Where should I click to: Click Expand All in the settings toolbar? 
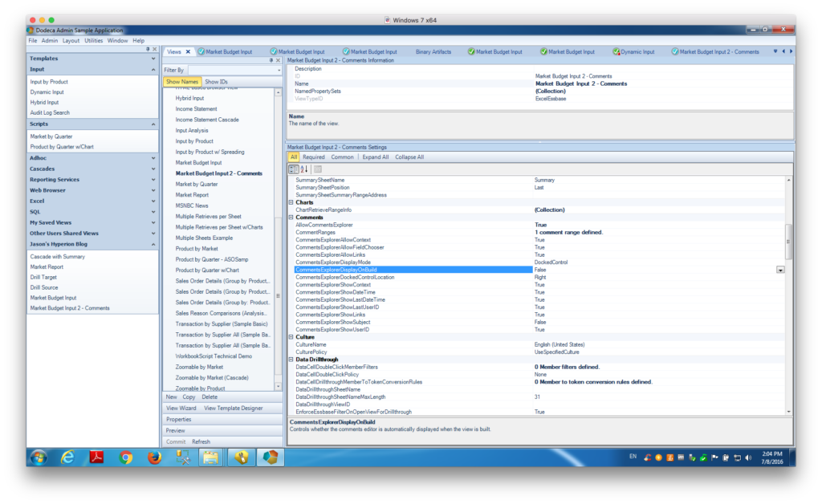pyautogui.click(x=374, y=156)
